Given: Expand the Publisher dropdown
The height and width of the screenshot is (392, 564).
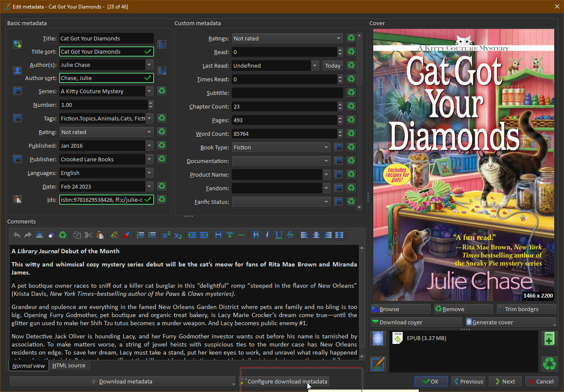Looking at the screenshot, I should [149, 159].
